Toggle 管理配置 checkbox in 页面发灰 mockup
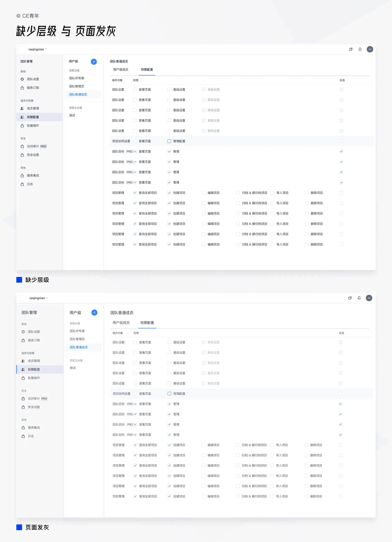The width and height of the screenshot is (392, 542). pos(169,394)
